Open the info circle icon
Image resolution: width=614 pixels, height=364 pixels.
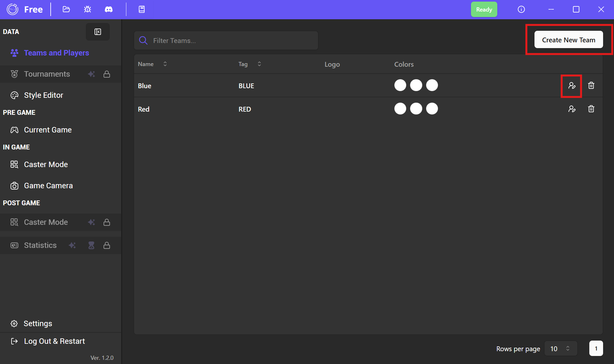tap(521, 9)
